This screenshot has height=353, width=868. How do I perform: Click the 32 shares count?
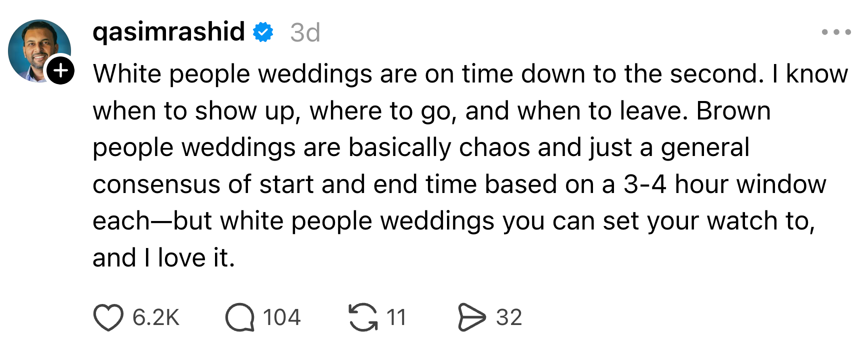[509, 317]
